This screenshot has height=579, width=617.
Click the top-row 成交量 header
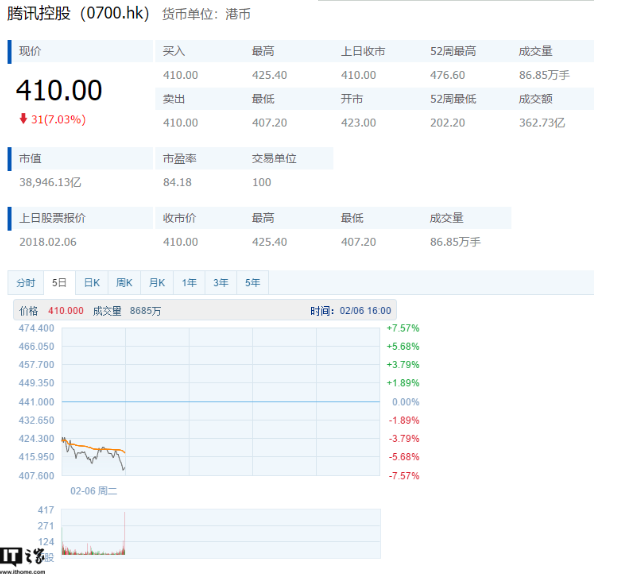tap(536, 51)
